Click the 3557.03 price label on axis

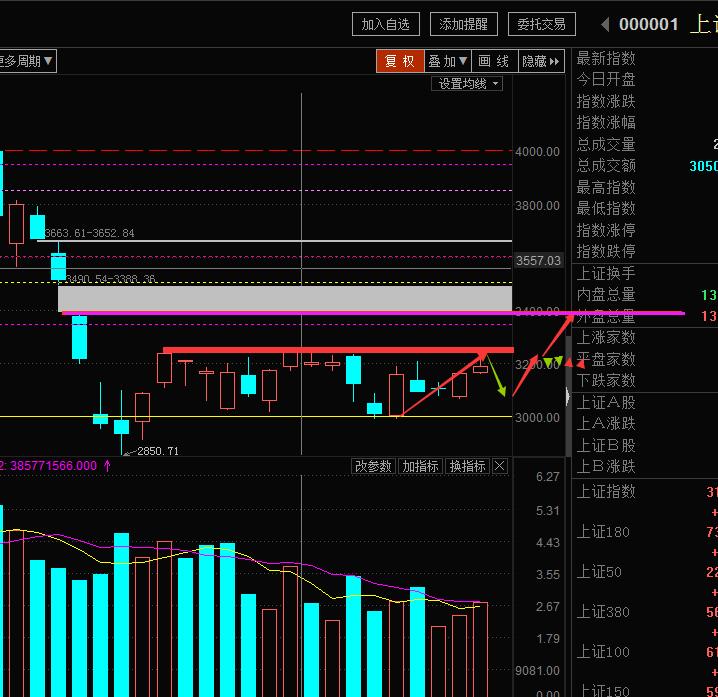click(x=538, y=260)
